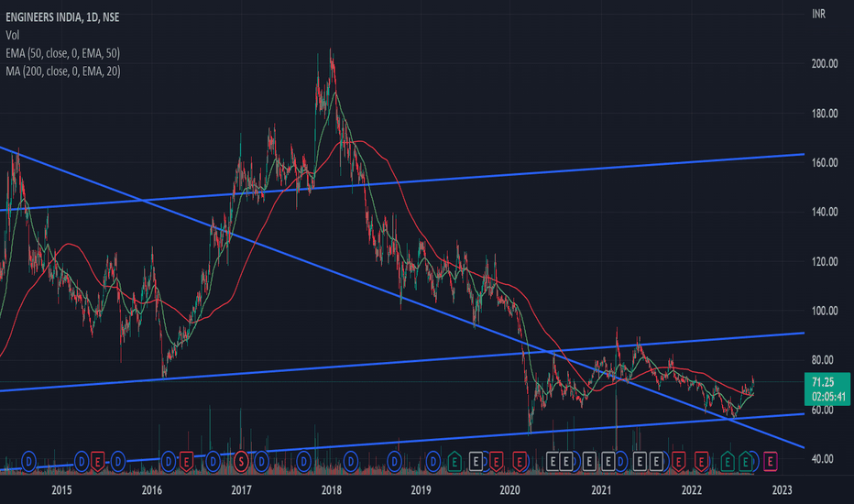Click the 120.00 price axis label
Screen dimensions: 854x504
825,261
